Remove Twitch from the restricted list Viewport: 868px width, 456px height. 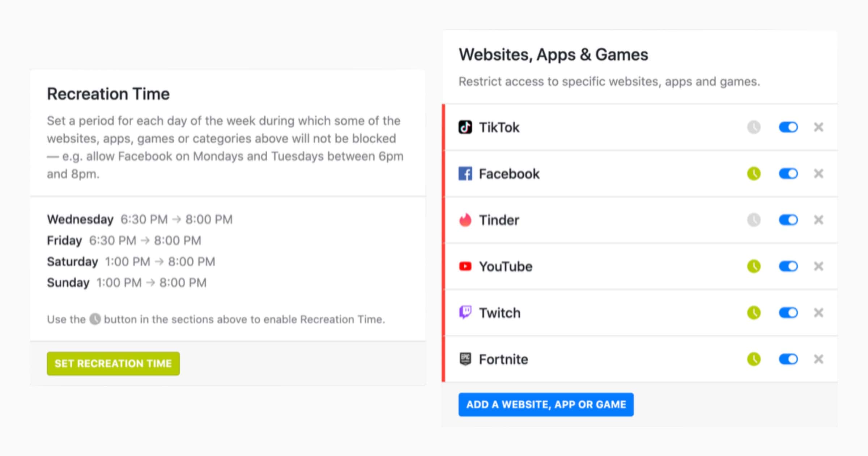818,313
